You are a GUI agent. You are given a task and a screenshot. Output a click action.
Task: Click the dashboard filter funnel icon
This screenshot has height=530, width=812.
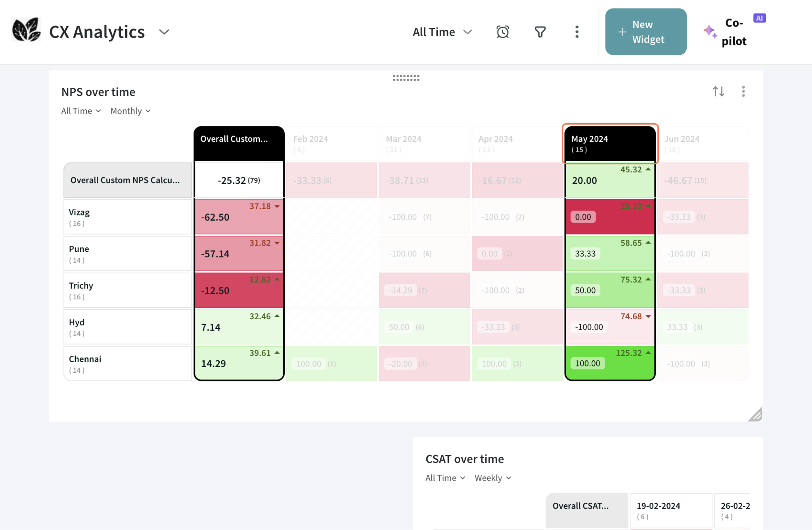click(x=540, y=32)
